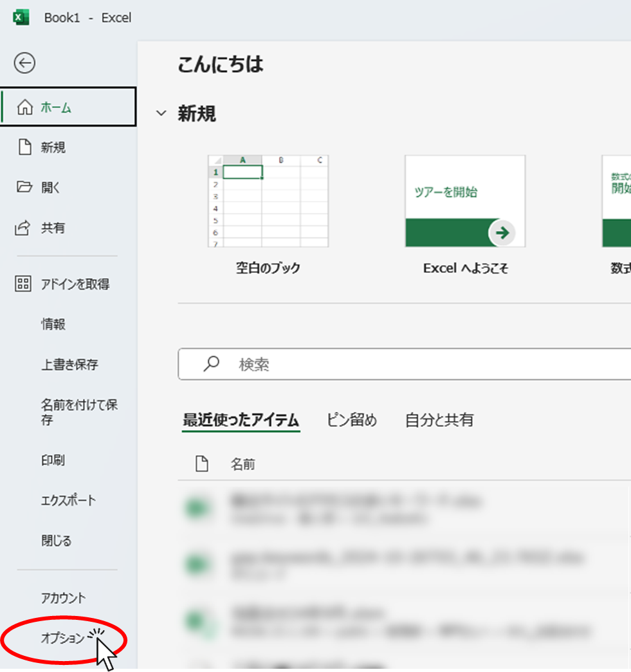The width and height of the screenshot is (631, 672).
Task: Open 名前を付けて保存 page
Action: [x=79, y=412]
